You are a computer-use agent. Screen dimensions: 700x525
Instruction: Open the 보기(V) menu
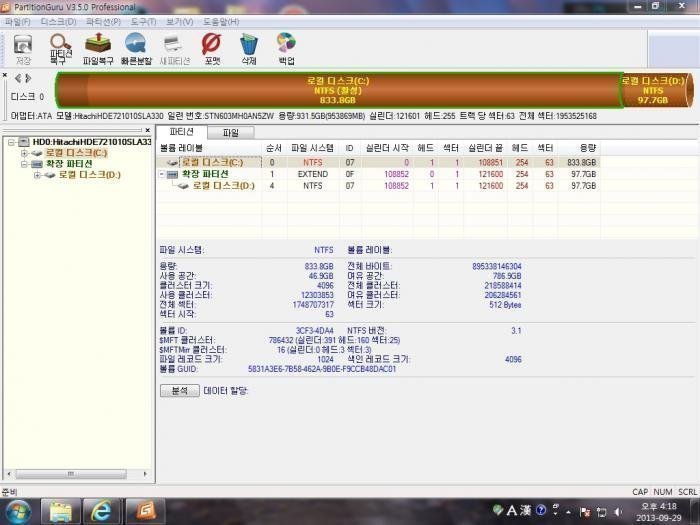tap(179, 21)
